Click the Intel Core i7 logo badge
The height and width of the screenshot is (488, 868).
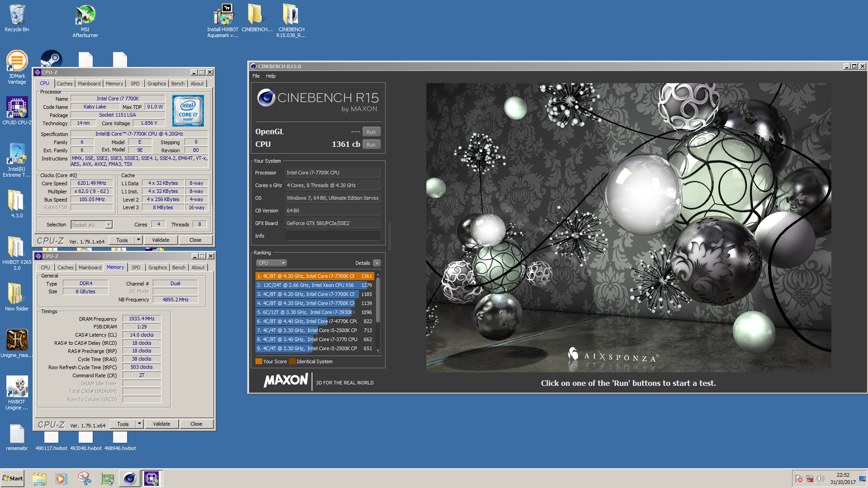tap(188, 111)
